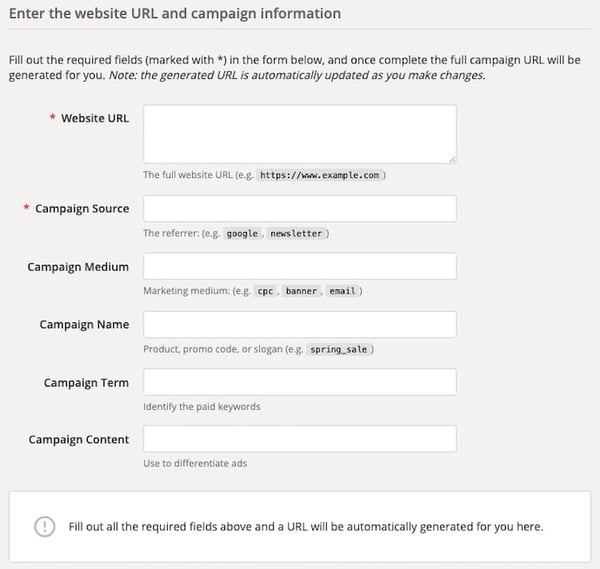Viewport: 600px width, 569px height.
Task: Click the Campaign Term label
Action: (x=86, y=383)
